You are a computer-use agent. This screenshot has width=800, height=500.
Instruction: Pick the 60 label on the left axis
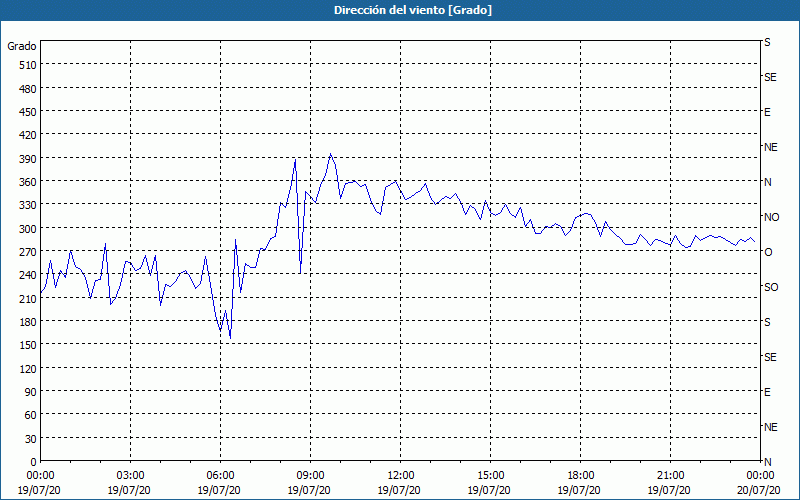(30, 415)
